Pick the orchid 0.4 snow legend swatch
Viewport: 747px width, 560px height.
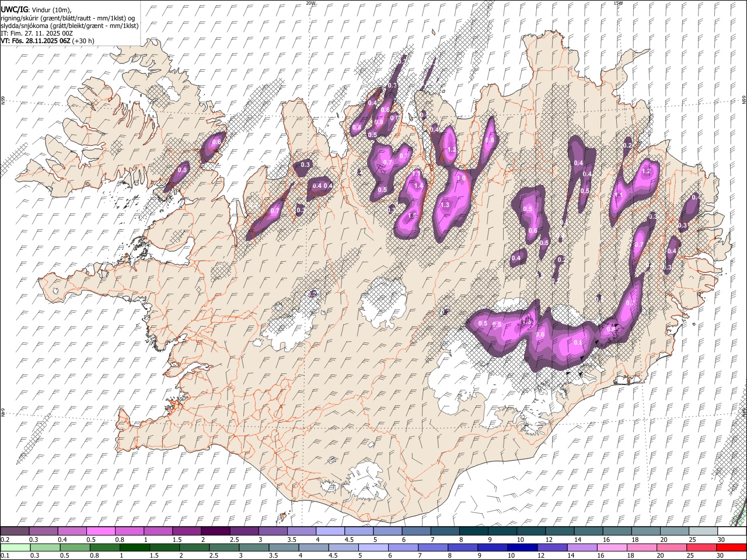pos(72,531)
